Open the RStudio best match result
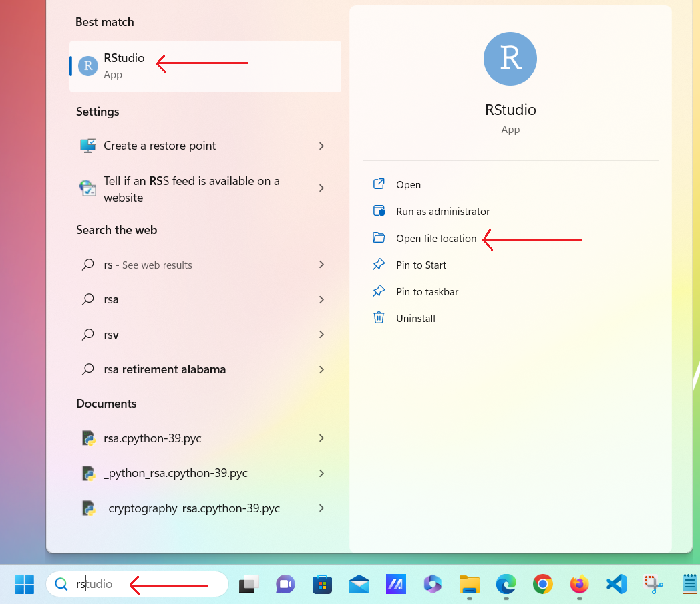This screenshot has height=604, width=700. (x=205, y=67)
